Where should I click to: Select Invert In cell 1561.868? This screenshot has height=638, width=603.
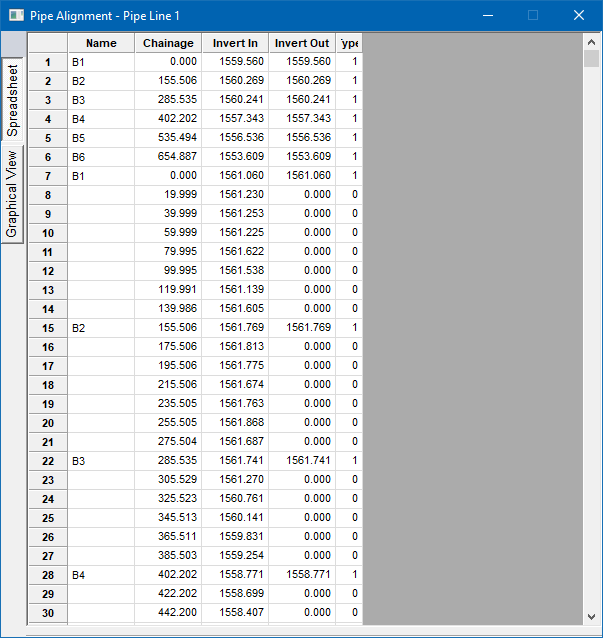coord(235,423)
